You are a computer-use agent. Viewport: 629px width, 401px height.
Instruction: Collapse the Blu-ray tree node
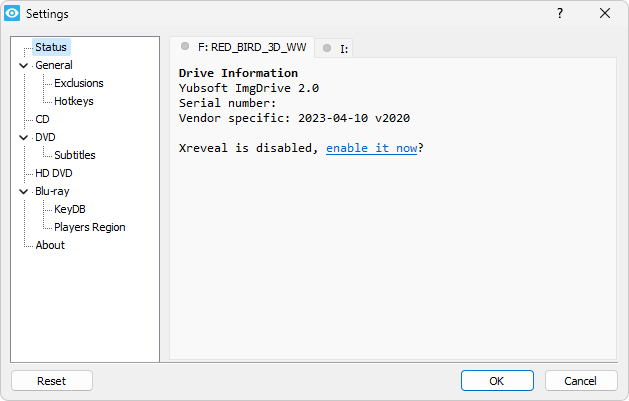[24, 192]
